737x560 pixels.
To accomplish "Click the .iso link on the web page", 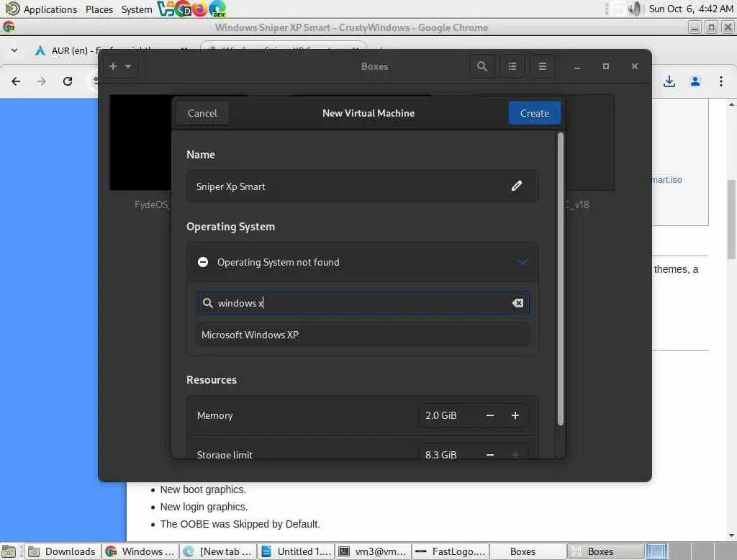I will tap(666, 180).
